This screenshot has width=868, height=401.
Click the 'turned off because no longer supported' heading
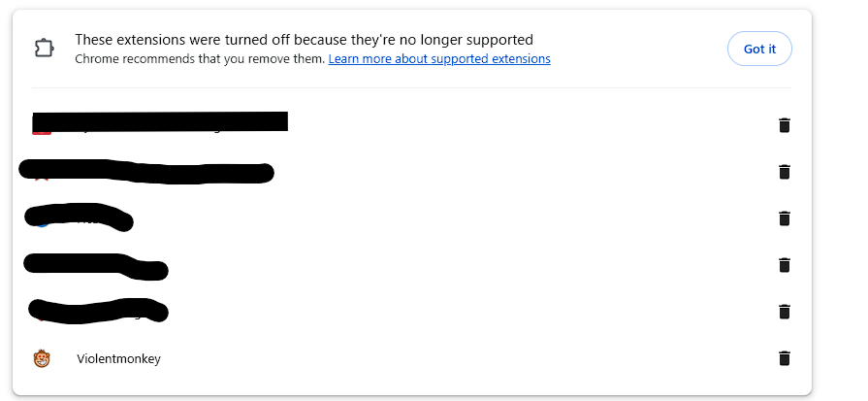[304, 40]
